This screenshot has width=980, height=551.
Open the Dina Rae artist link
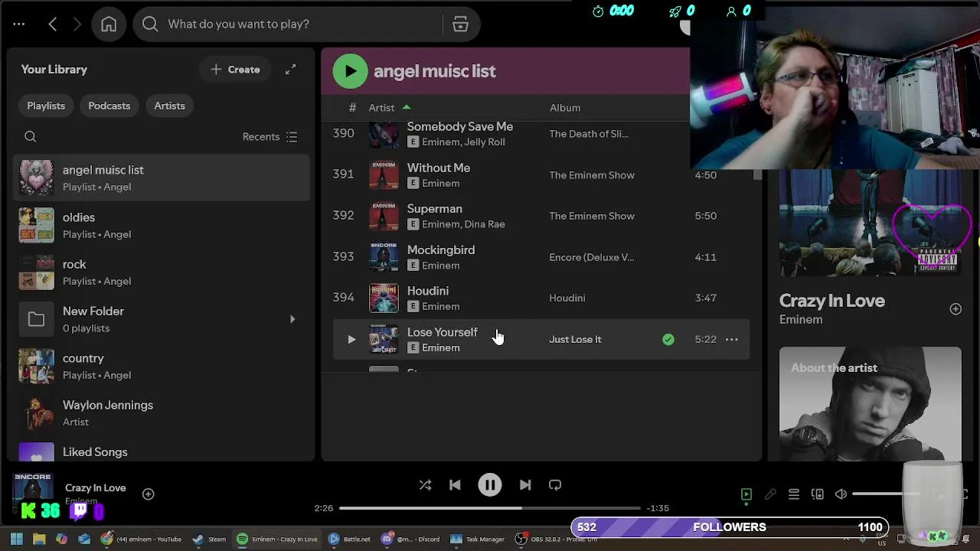485,224
